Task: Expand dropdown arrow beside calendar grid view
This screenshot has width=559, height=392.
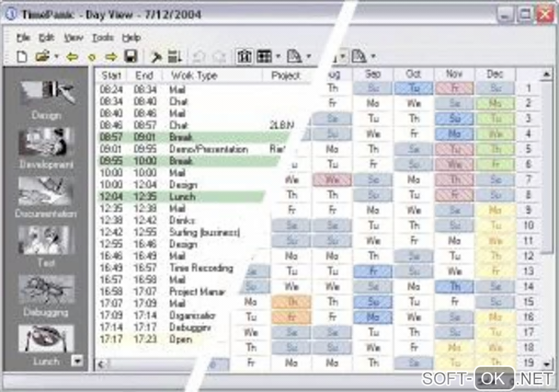Action: click(278, 56)
